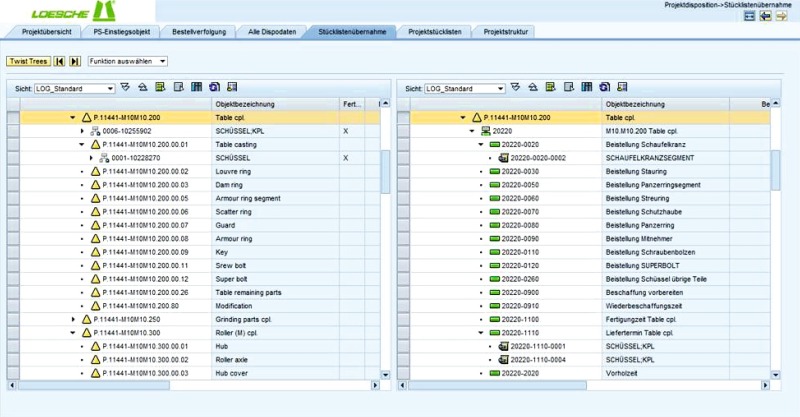Viewport: 800px width, 417px height.
Task: Expand the P.11441-M10M10.250 Grinding parts node
Action: click(x=73, y=319)
